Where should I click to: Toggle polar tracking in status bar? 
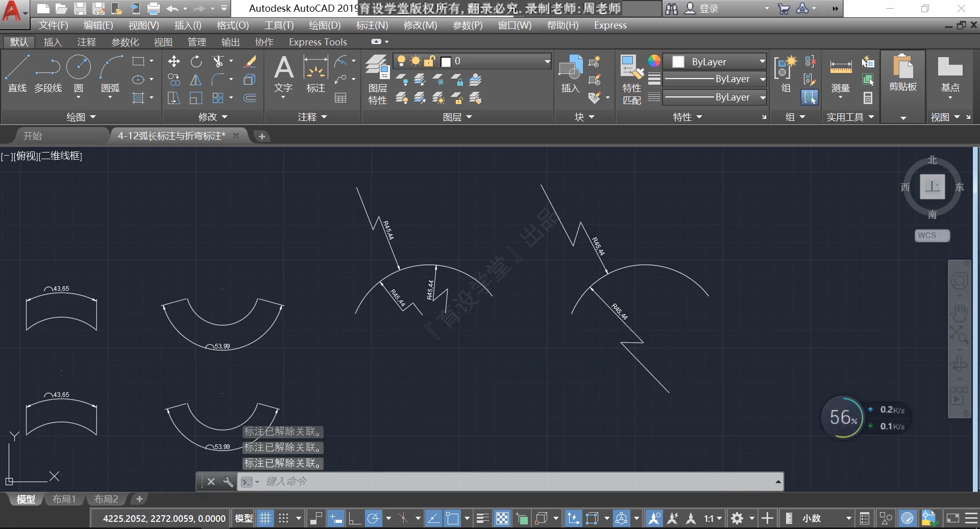(x=374, y=519)
